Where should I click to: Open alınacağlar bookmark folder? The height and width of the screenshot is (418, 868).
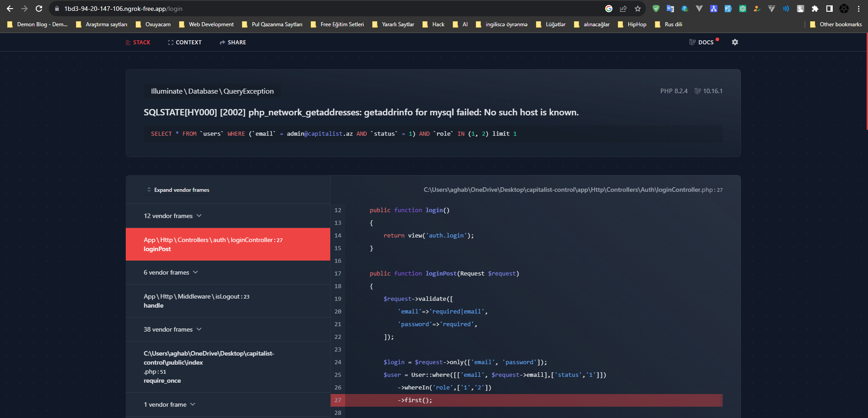tap(592, 24)
